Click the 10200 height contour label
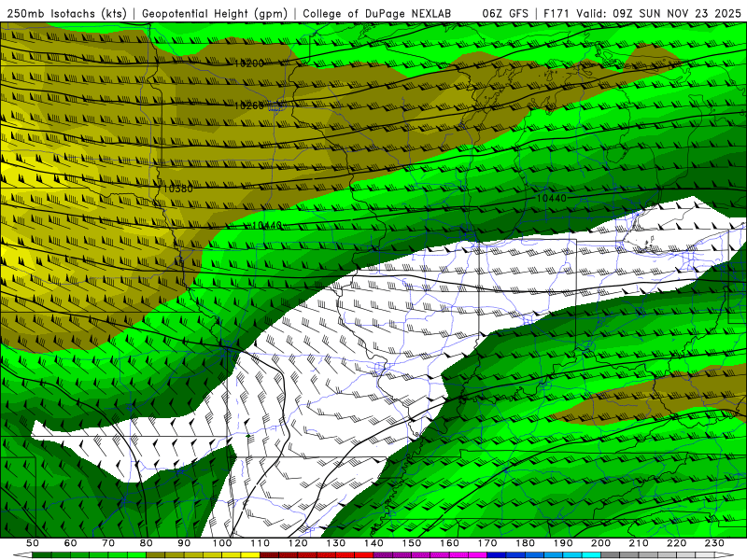 coord(249,63)
